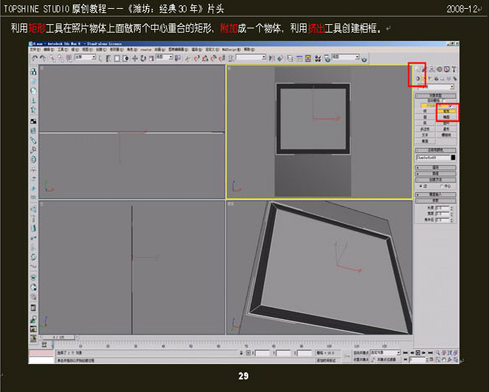The height and width of the screenshot is (392, 489).
Task: Toggle Window/Crossing selection mode
Action: pyautogui.click(x=125, y=58)
